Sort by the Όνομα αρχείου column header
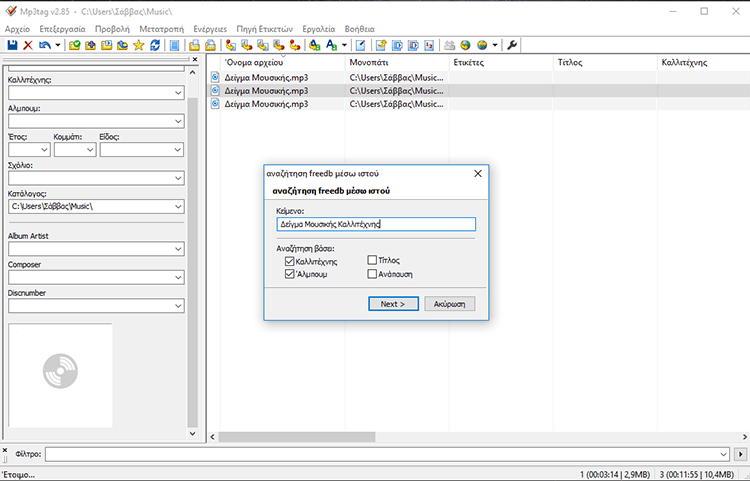 tap(282, 63)
